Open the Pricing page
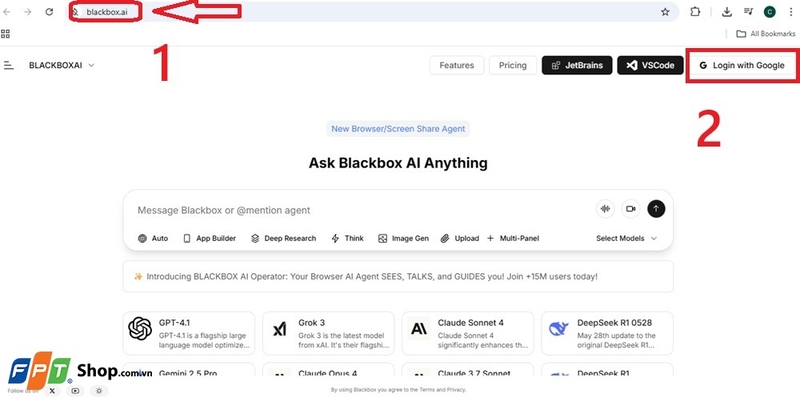800x398 pixels. pos(513,65)
